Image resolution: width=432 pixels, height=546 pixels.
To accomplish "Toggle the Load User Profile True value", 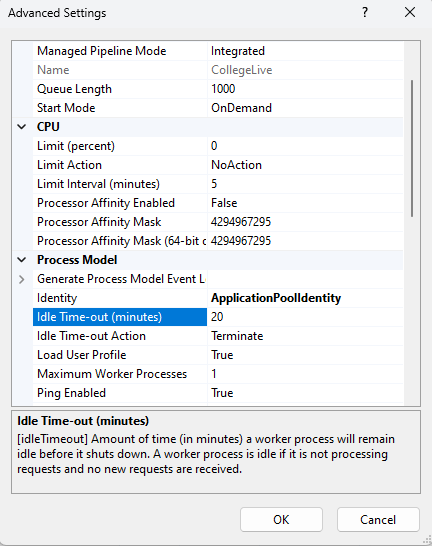I will [x=305, y=355].
